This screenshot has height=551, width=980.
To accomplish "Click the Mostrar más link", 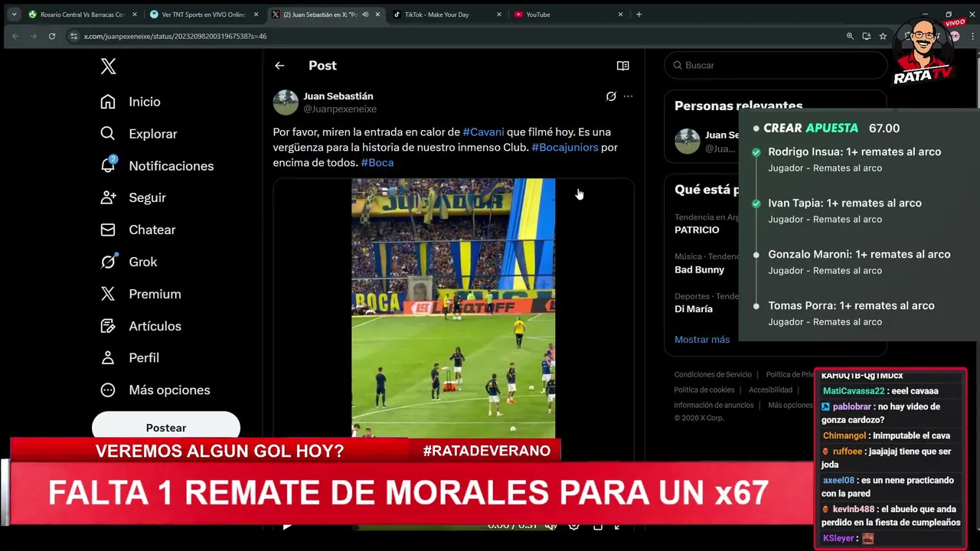I will coord(702,340).
